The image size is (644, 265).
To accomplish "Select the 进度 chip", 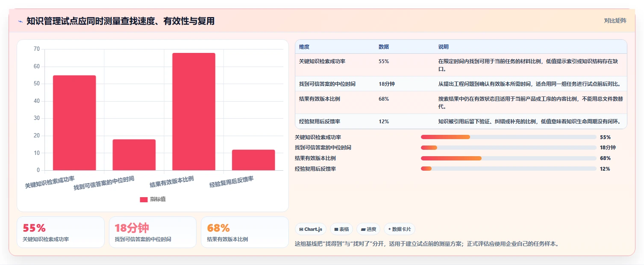I will click(x=368, y=229).
